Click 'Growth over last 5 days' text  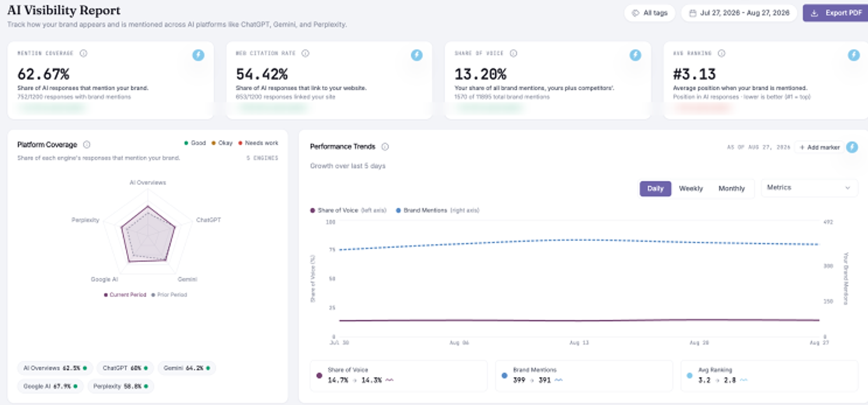point(348,166)
